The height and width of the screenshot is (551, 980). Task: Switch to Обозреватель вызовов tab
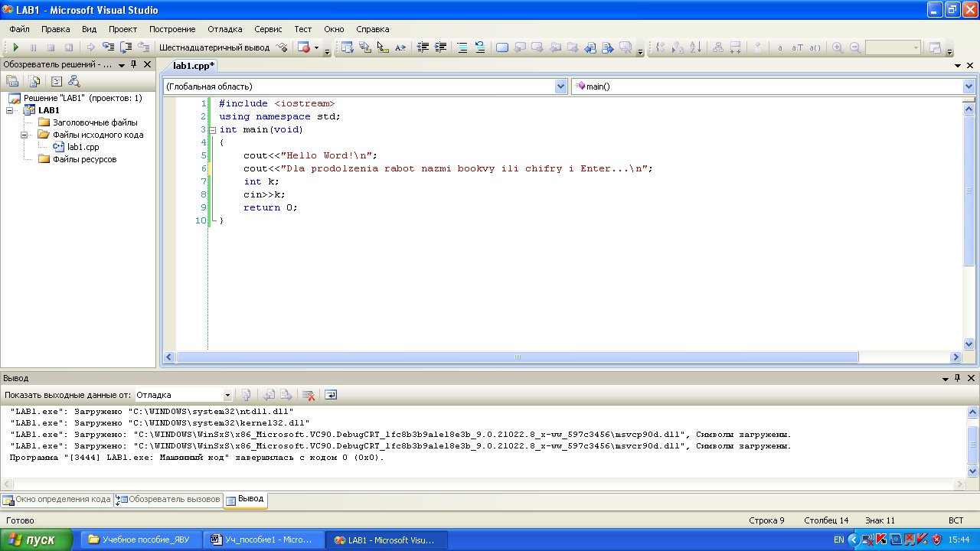[168, 500]
